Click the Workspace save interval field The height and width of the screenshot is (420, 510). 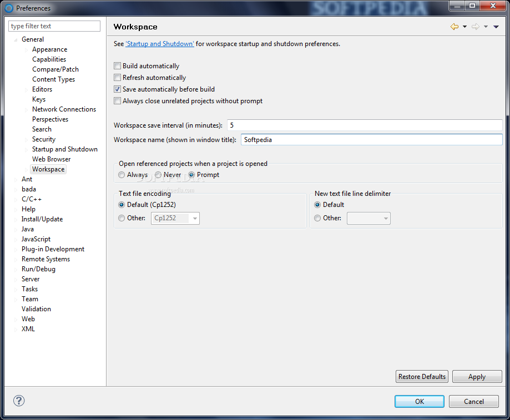365,125
